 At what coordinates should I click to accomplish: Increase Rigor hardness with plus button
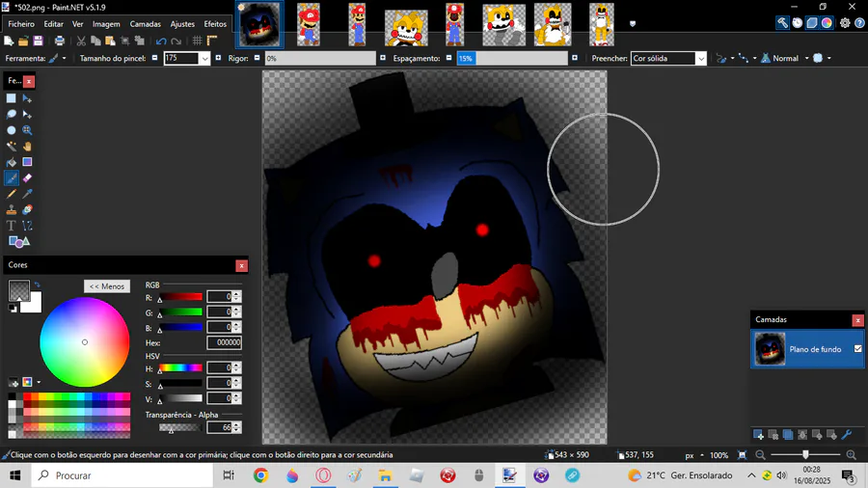point(383,58)
